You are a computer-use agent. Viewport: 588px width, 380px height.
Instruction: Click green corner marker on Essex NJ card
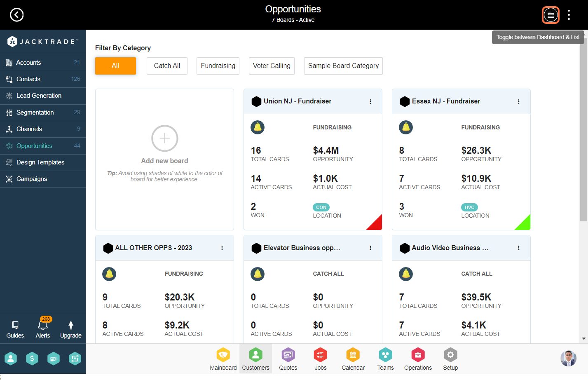pyautogui.click(x=525, y=224)
